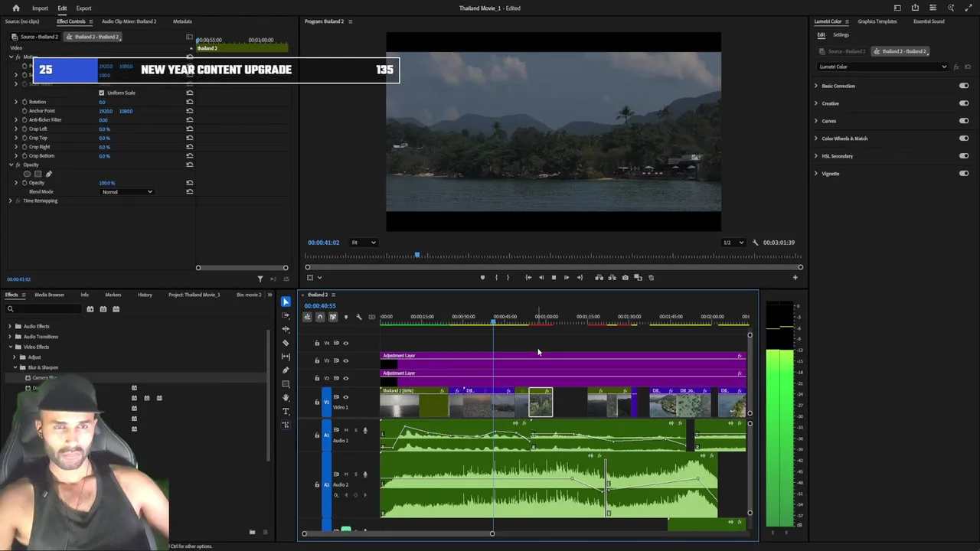
Task: Hide track V4 with its eye icon
Action: 345,344
